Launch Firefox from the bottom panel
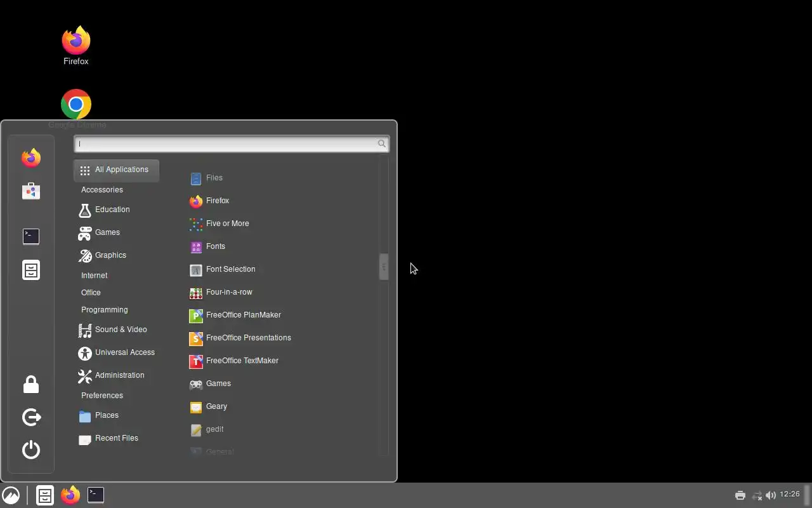The width and height of the screenshot is (812, 508). coord(70,495)
